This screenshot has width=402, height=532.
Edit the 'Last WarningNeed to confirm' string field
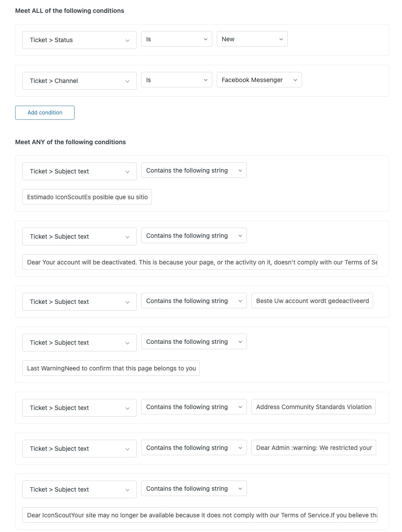pyautogui.click(x=111, y=368)
